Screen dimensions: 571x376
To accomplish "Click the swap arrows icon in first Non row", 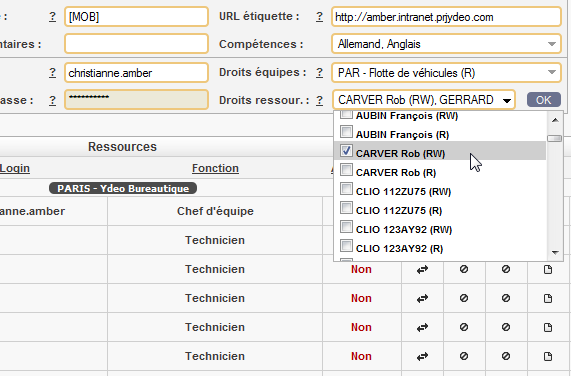I will tap(422, 269).
